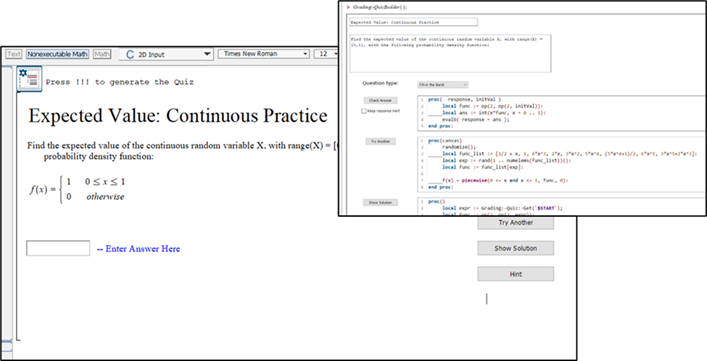
Task: Click the Try Another button in quiz
Action: 516,223
